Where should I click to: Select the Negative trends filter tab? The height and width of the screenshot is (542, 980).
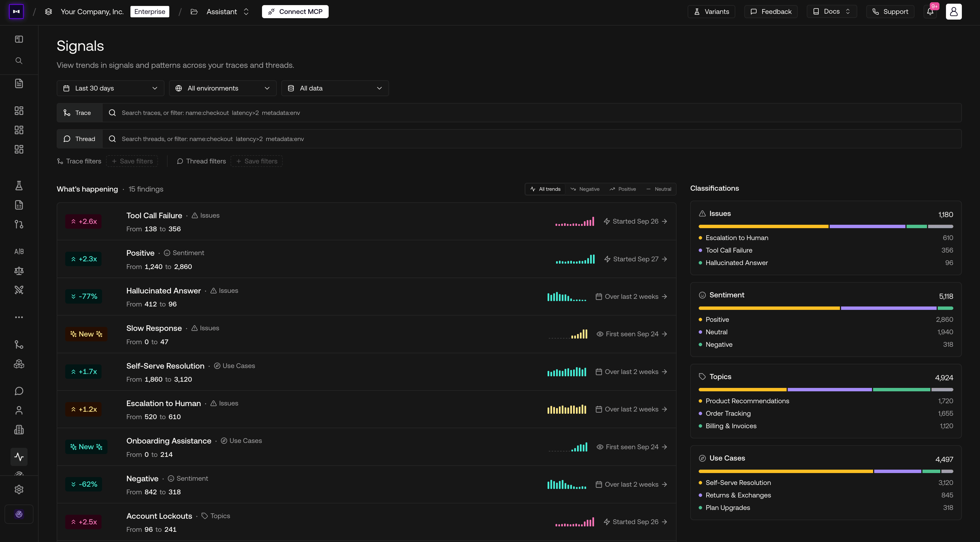[x=585, y=189]
